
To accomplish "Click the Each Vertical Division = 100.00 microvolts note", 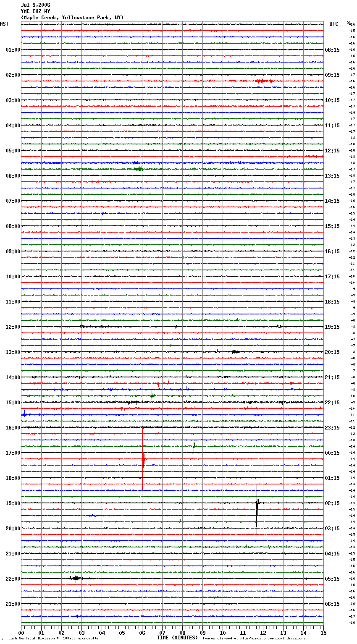I will tap(53, 639).
